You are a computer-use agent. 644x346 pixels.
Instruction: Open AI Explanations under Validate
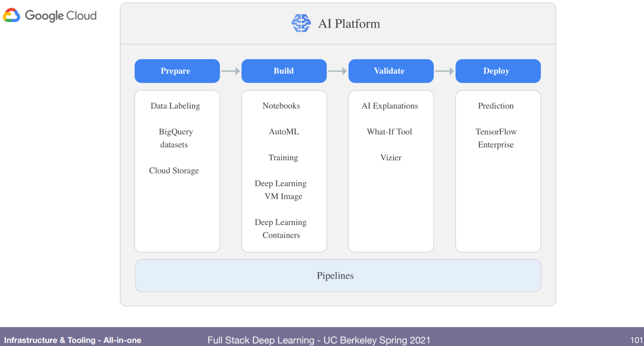click(x=390, y=106)
